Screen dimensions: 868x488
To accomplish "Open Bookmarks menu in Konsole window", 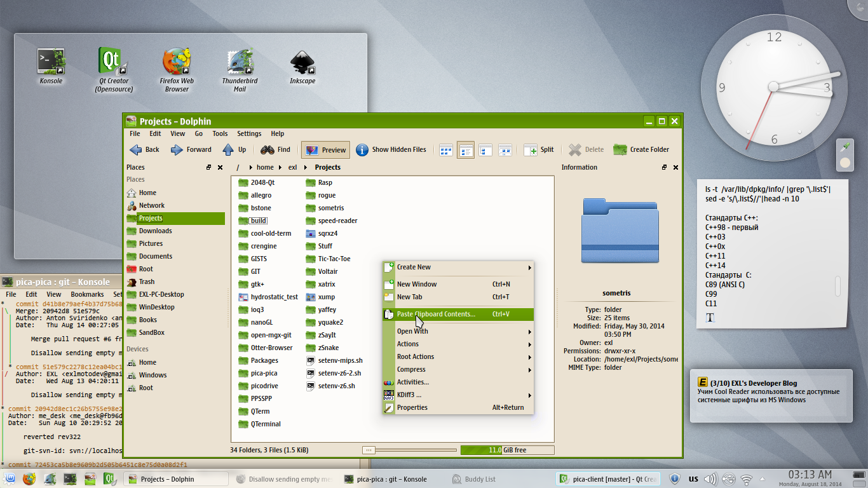I will tap(87, 295).
